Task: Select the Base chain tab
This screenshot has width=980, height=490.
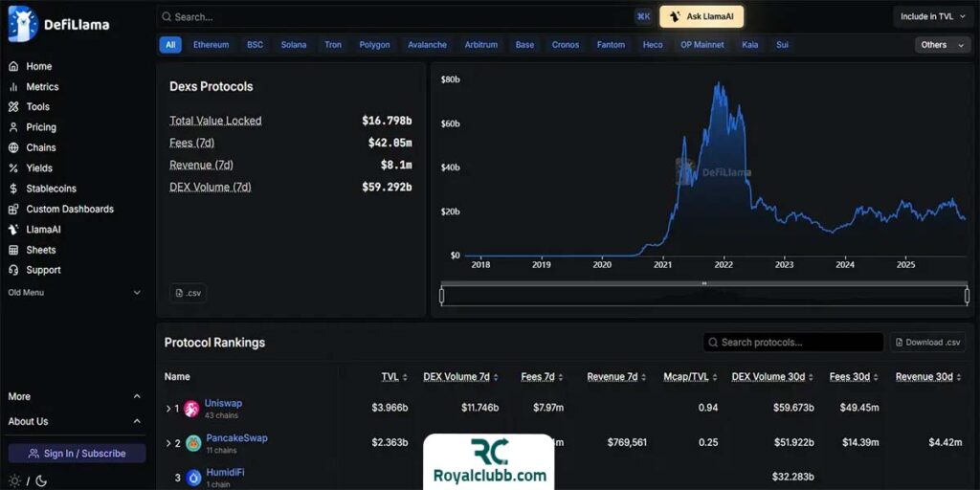Action: pos(525,45)
